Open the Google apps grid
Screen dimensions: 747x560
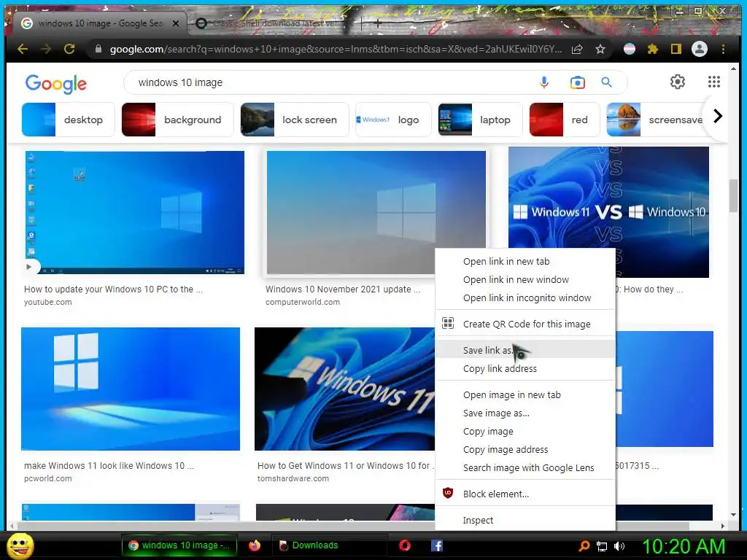tap(713, 82)
